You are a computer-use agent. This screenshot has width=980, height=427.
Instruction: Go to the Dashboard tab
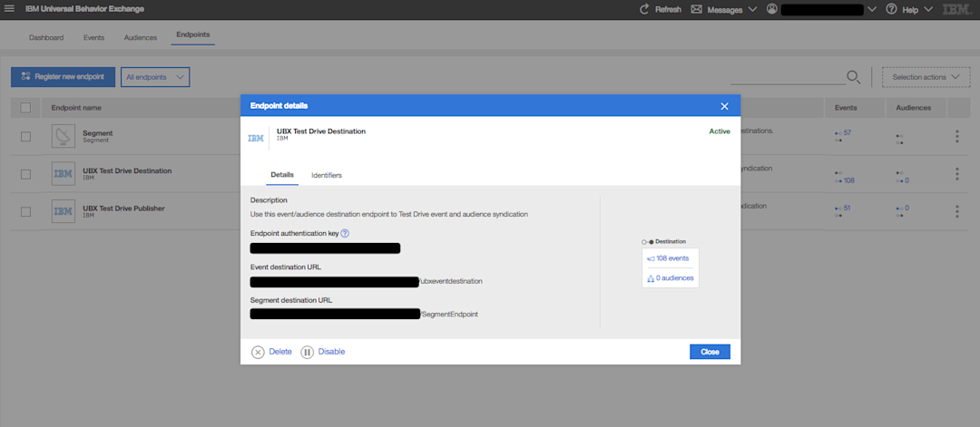point(46,37)
